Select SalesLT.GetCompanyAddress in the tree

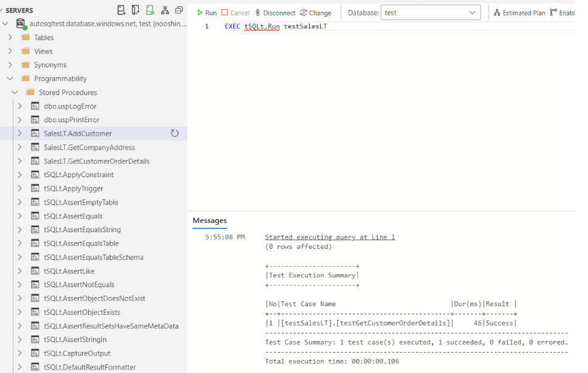click(x=89, y=148)
